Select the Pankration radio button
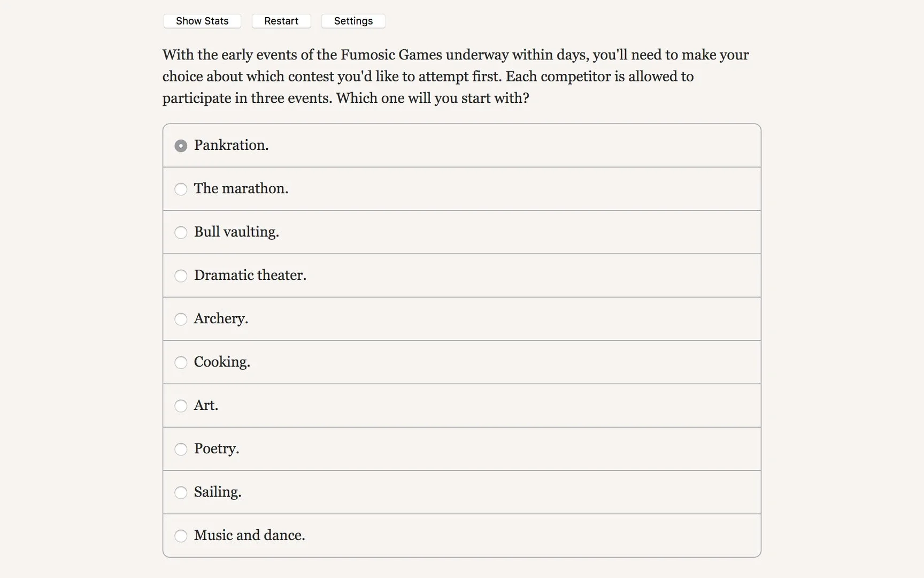This screenshot has height=578, width=924. pyautogui.click(x=181, y=146)
